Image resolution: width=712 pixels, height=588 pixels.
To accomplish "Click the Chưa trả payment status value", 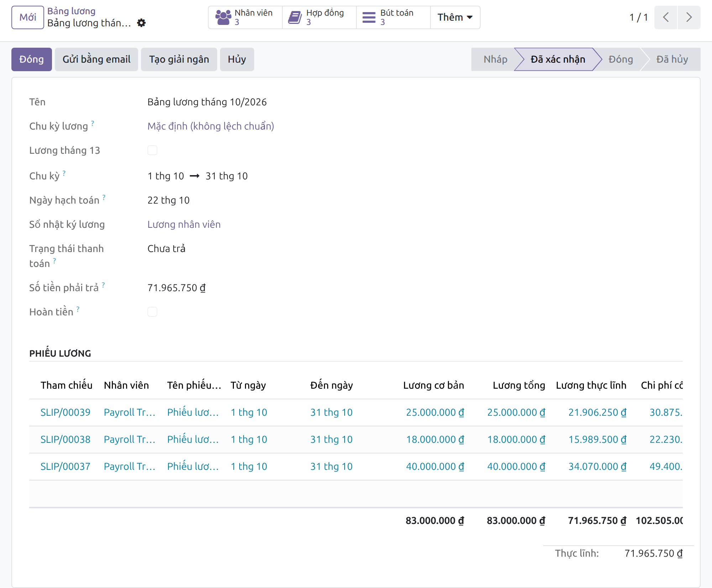I will click(167, 248).
